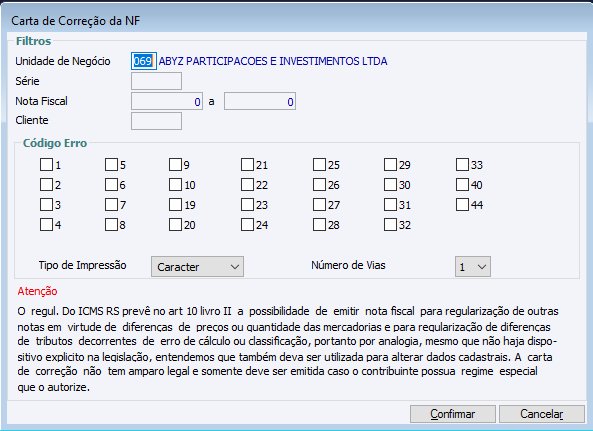Viewport: 593px width, 431px height.
Task: Check error code 40 checkbox
Action: pos(462,184)
